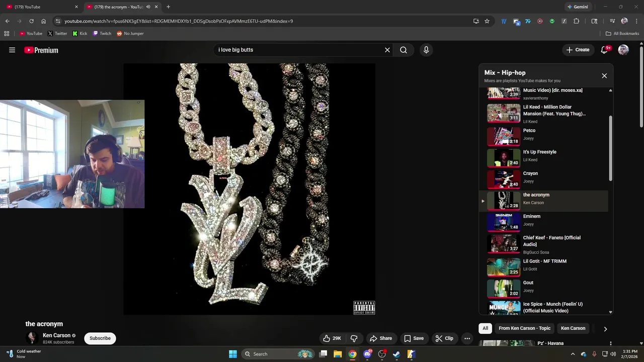Install app icon in address bar
The height and width of the screenshot is (362, 644).
pyautogui.click(x=476, y=21)
